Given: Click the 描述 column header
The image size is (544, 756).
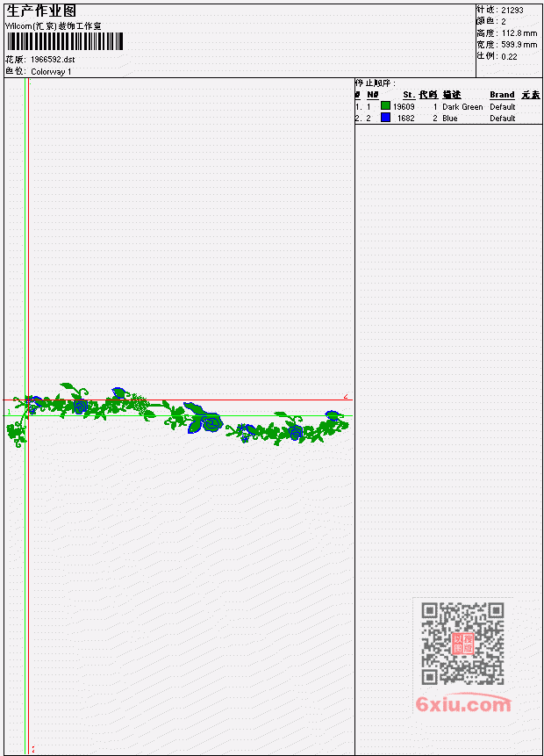Looking at the screenshot, I should click(452, 95).
